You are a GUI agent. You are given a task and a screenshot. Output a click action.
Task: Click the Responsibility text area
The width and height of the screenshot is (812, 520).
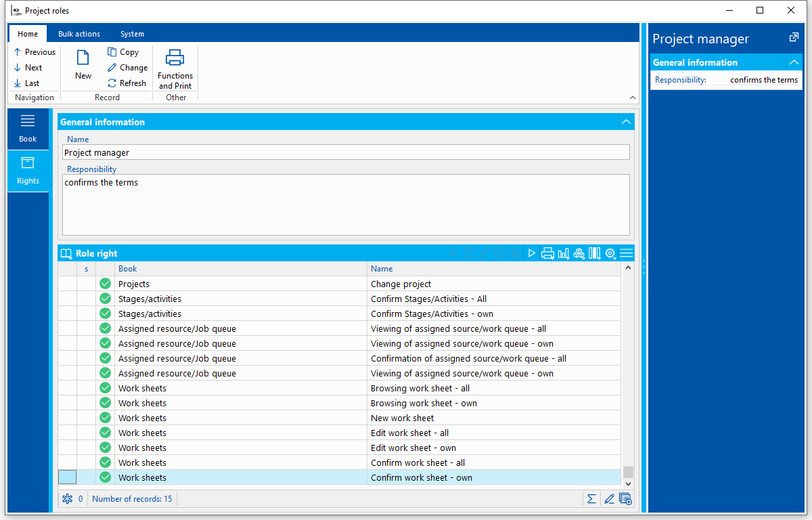click(x=346, y=204)
